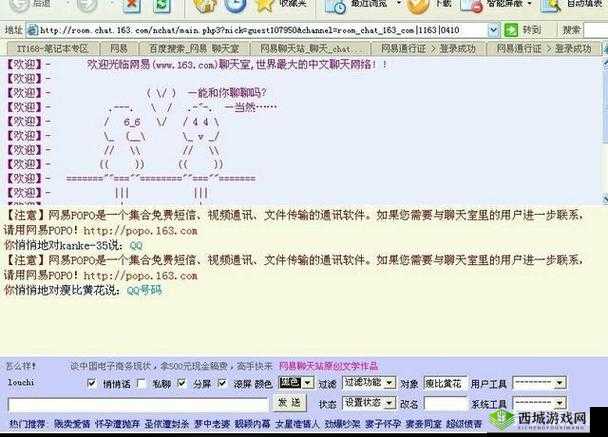Click the 热门推荐 label
The width and height of the screenshot is (608, 437).
[27, 424]
